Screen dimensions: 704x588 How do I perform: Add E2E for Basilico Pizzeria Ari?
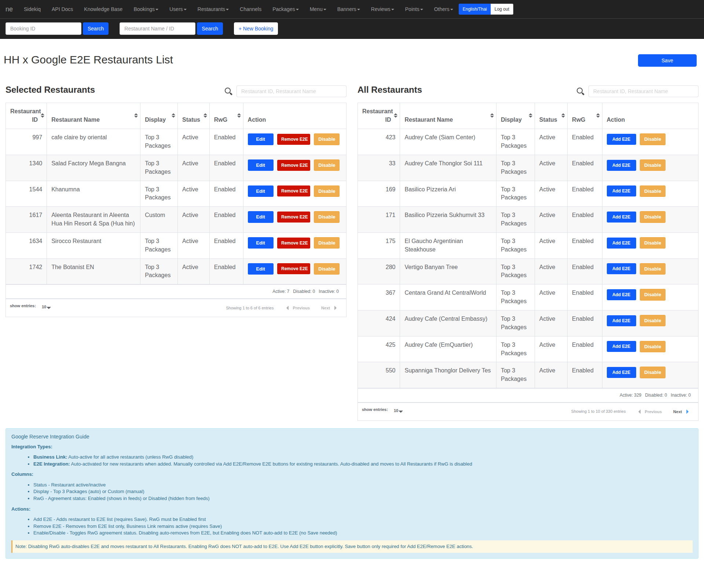point(621,191)
